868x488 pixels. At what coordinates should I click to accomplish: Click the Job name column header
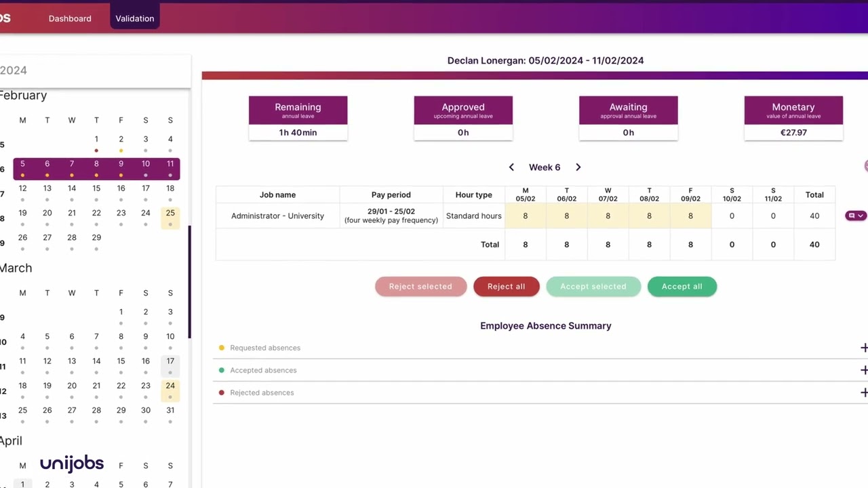277,195
